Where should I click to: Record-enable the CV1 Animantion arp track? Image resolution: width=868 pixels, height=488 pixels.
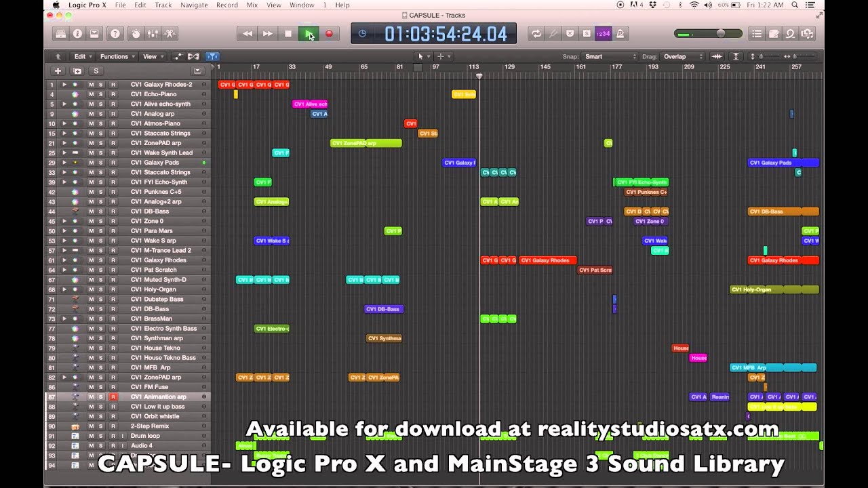[x=113, y=397]
